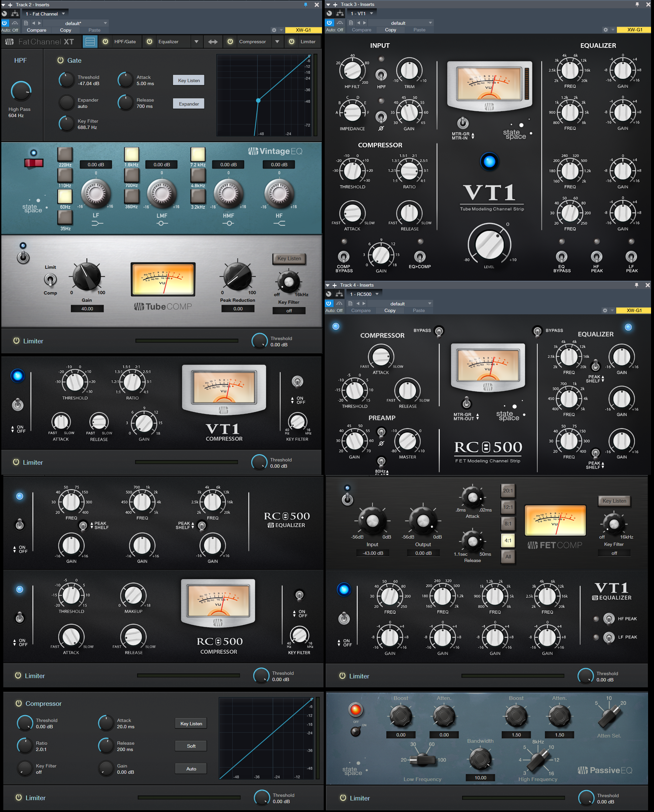Open Track 3 settings gear icon
654x812 pixels.
coord(606,30)
